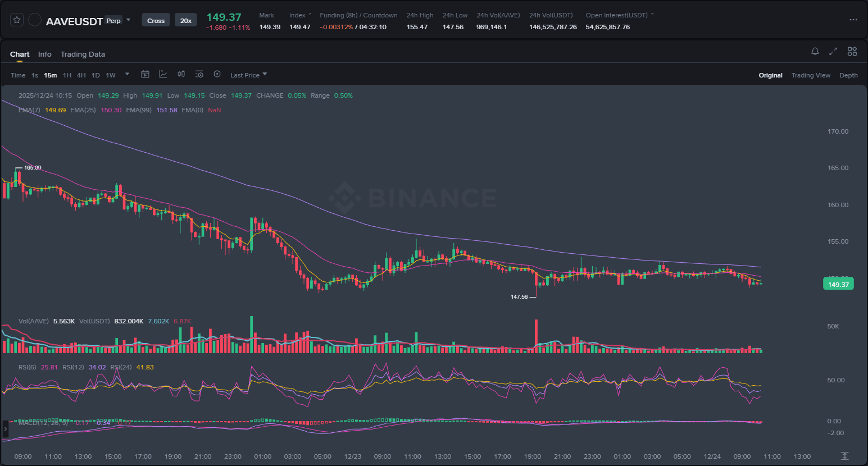The width and height of the screenshot is (868, 466).
Task: Click the EMA(7) 149.69 indicator legend
Action: pyautogui.click(x=42, y=110)
